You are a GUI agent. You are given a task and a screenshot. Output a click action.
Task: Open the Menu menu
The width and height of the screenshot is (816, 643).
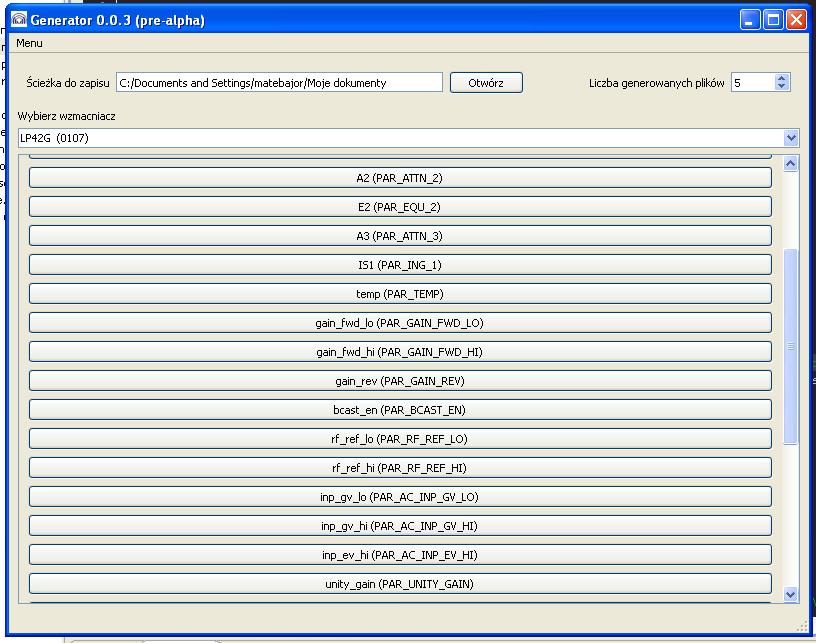click(29, 43)
